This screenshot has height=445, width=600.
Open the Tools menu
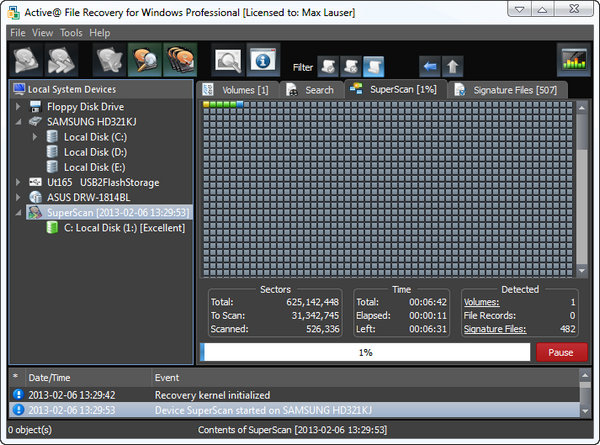(70, 32)
